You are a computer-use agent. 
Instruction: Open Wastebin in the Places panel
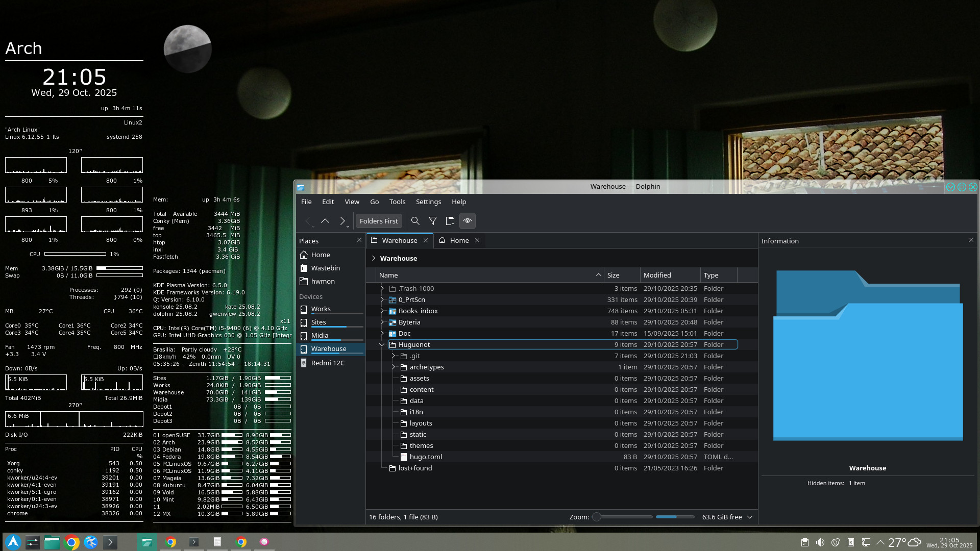pos(325,268)
